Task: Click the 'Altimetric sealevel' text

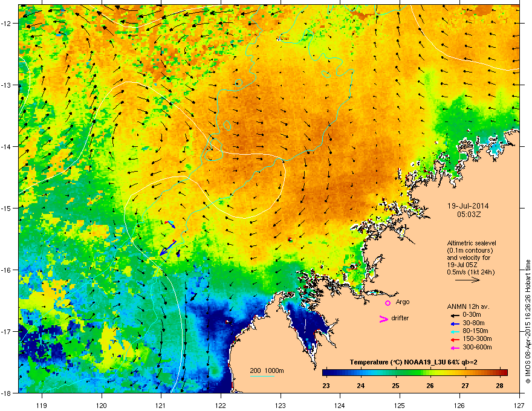Action: (472, 243)
